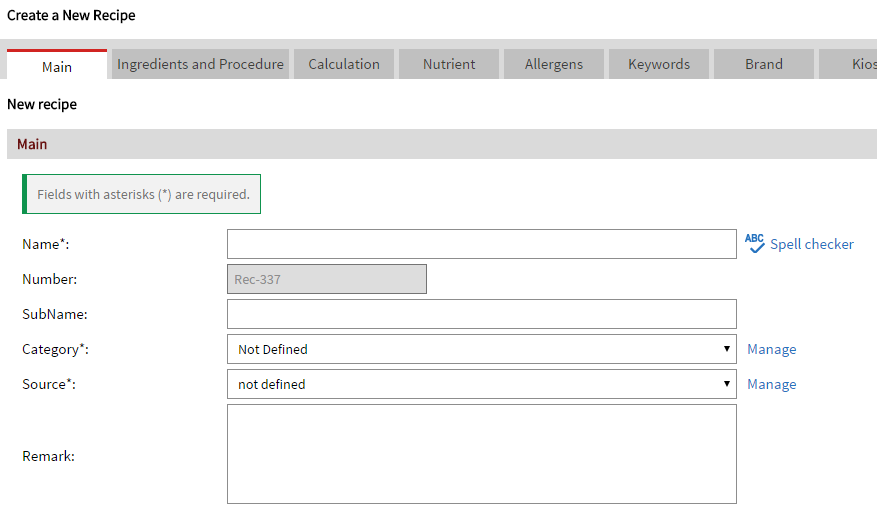
Task: Expand the Category dropdown
Action: click(481, 349)
